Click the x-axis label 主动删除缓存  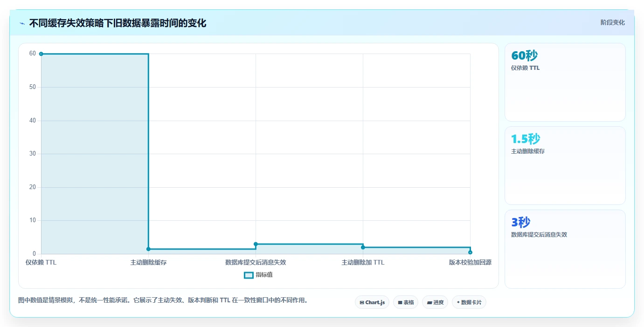148,262
